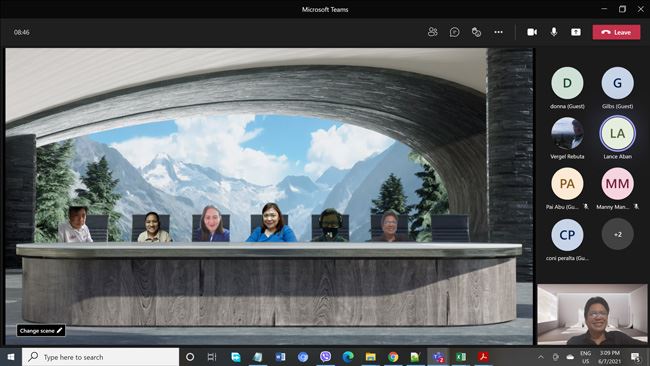Screen dimensions: 650x366
Task: Select Gilbs (Guest) avatar
Action: 617,83
